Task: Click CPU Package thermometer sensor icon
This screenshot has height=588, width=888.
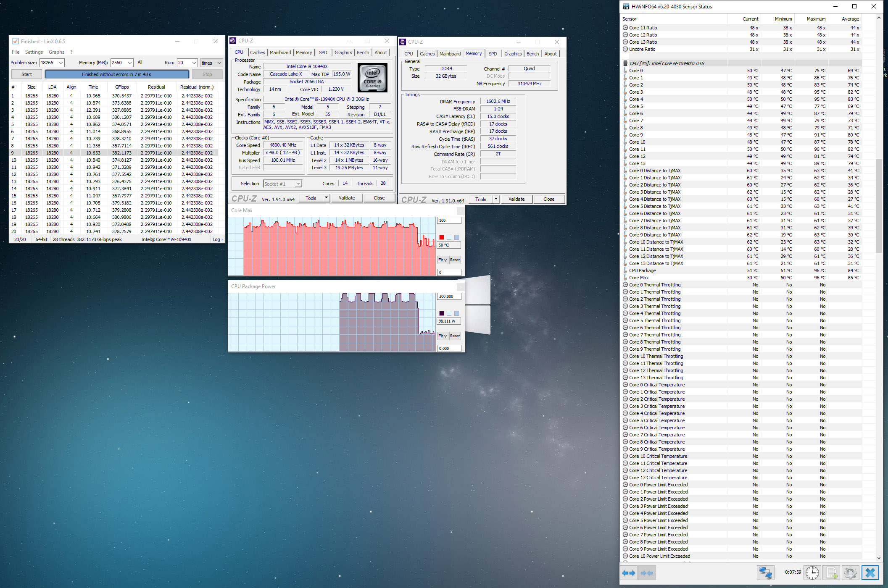Action: point(625,270)
